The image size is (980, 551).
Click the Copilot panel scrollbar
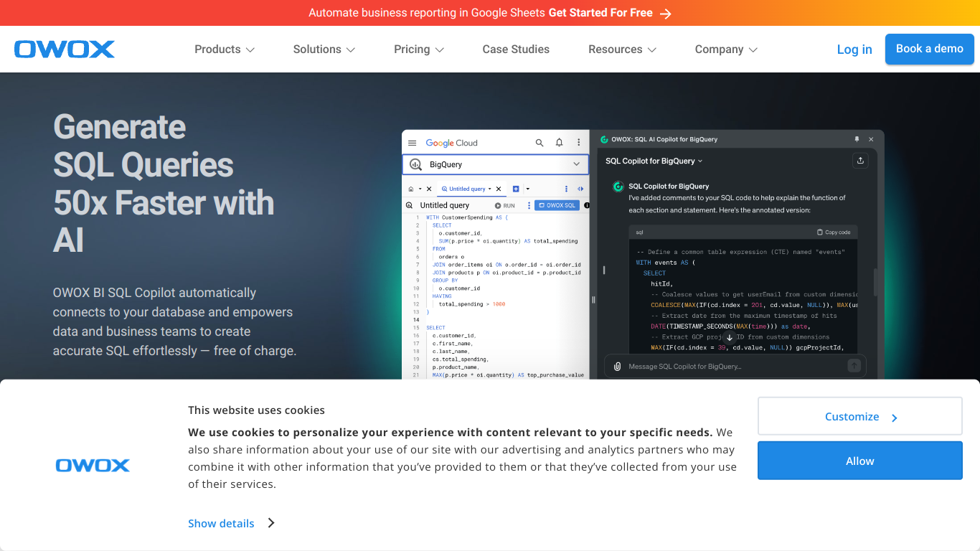[x=875, y=282]
